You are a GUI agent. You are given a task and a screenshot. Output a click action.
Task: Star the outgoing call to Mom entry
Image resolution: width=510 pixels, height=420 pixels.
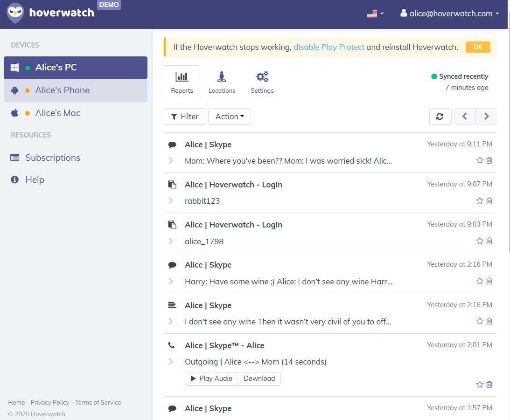480,385
